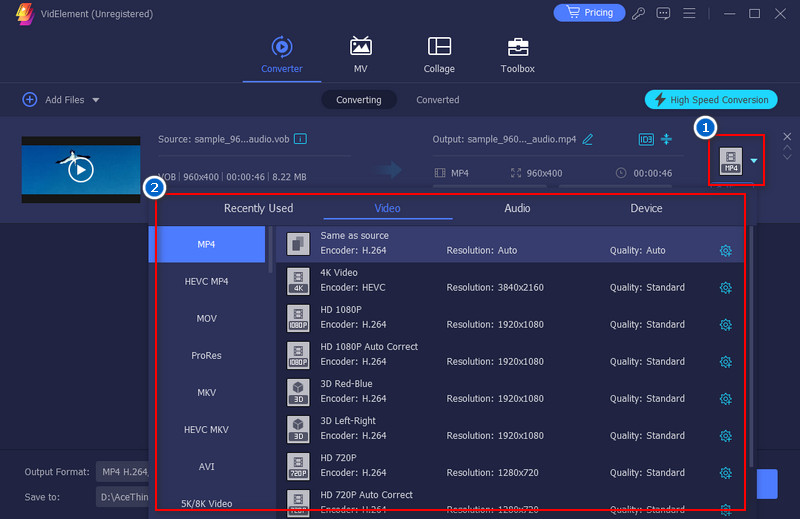Viewport: 800px width, 519px height.
Task: Expand the output format dropdown arrow
Action: [754, 161]
